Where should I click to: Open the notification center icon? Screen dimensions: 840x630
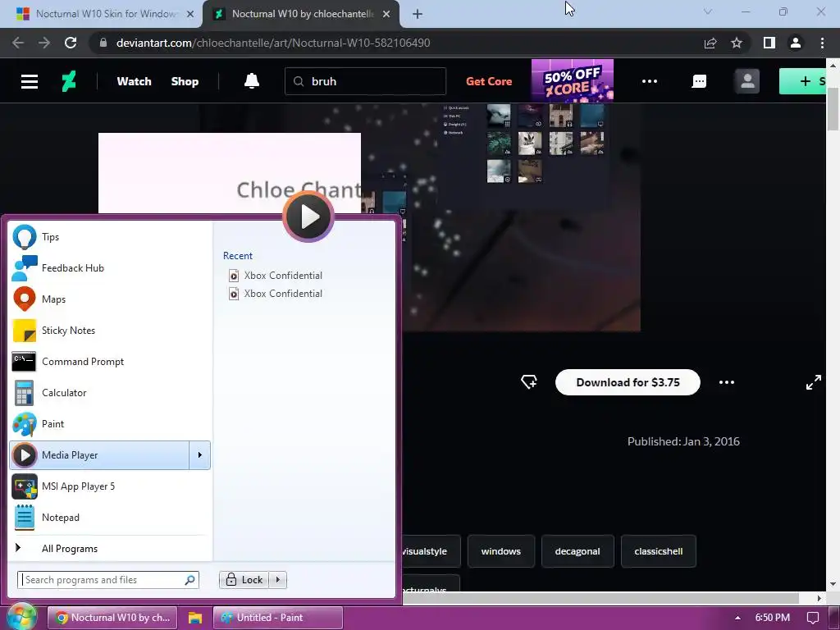813,618
